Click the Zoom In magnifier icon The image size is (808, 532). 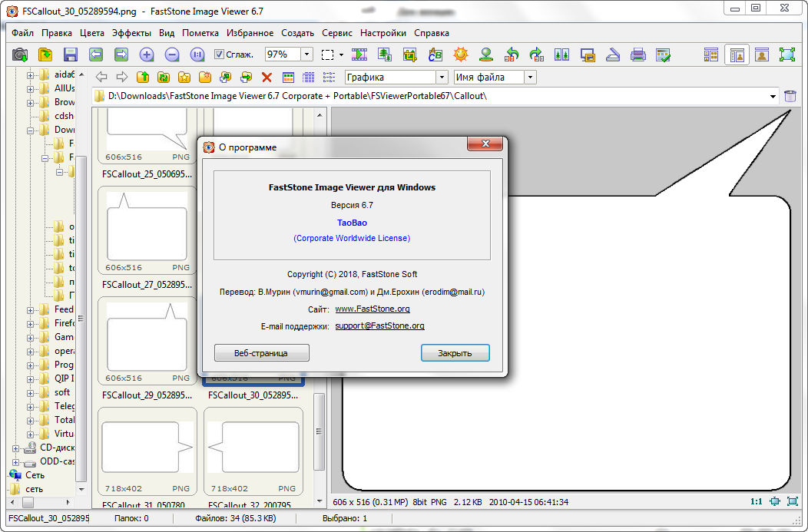point(147,55)
